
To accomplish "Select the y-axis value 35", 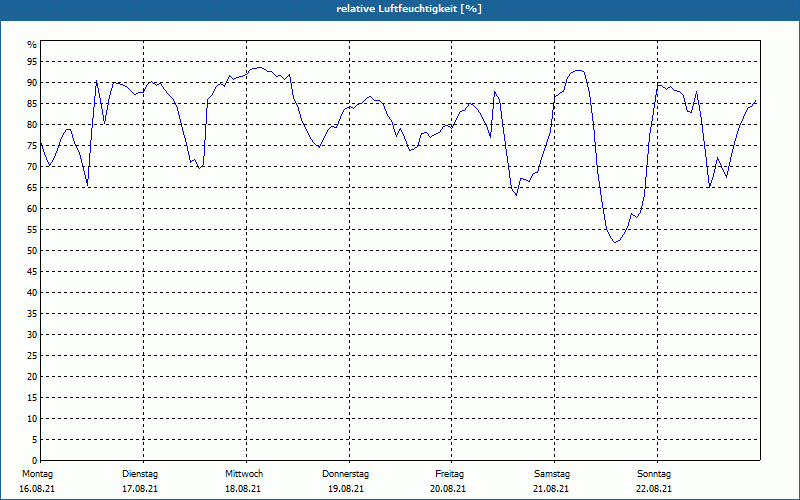I will 32,314.
